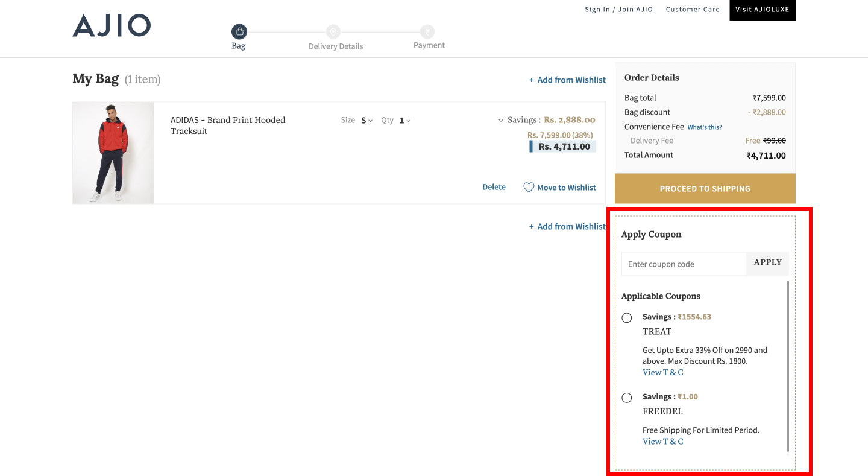
Task: Click the APPLY coupon button
Action: tap(767, 263)
